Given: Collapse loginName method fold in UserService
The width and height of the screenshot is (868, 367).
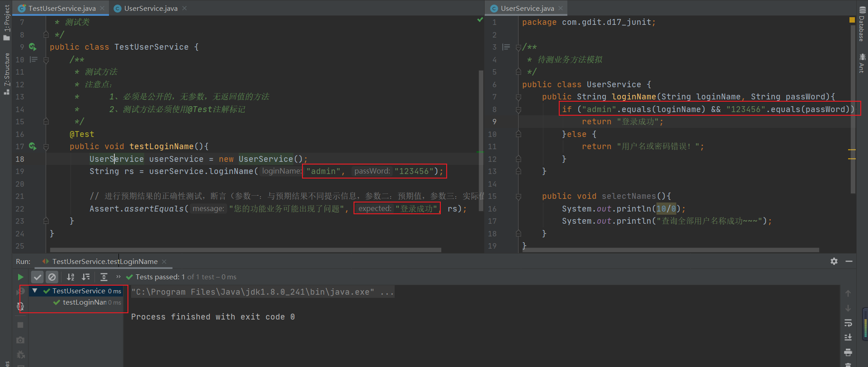Looking at the screenshot, I should tap(519, 97).
